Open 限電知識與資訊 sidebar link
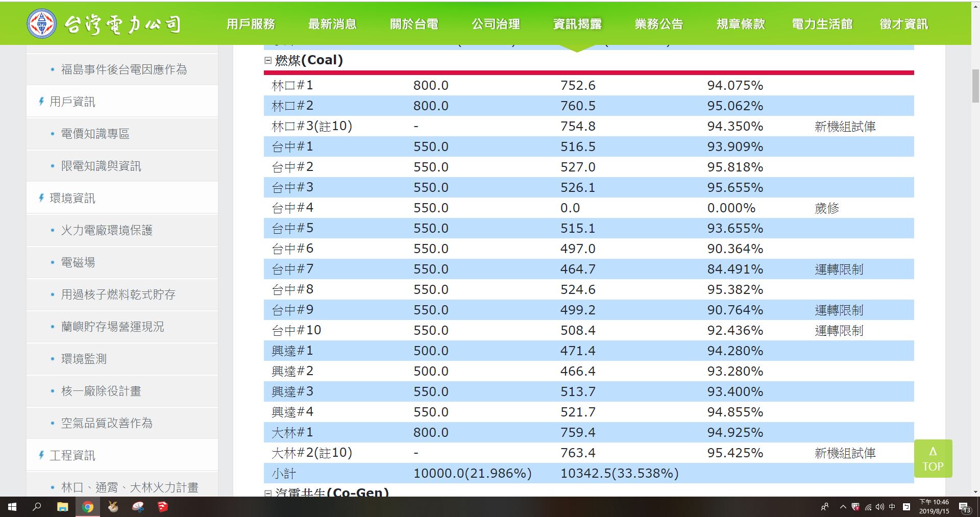 click(101, 166)
